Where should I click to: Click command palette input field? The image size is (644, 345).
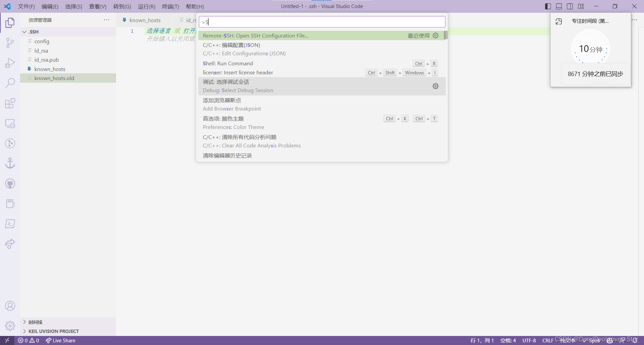coord(322,22)
